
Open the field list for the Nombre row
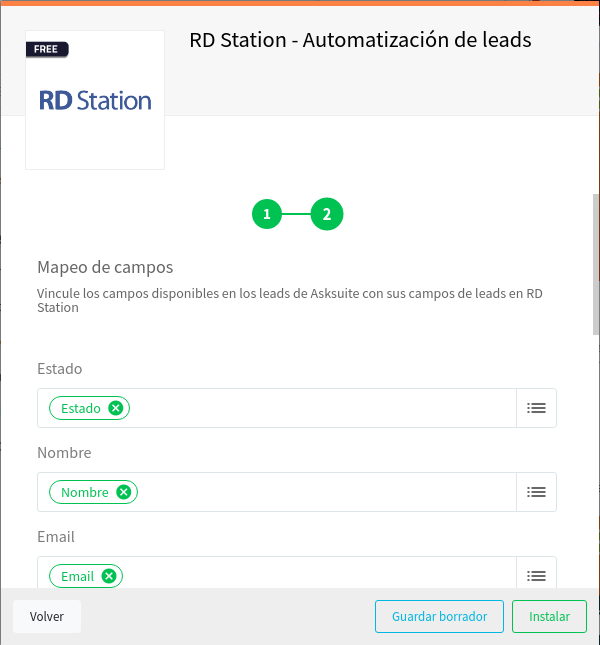coord(536,492)
